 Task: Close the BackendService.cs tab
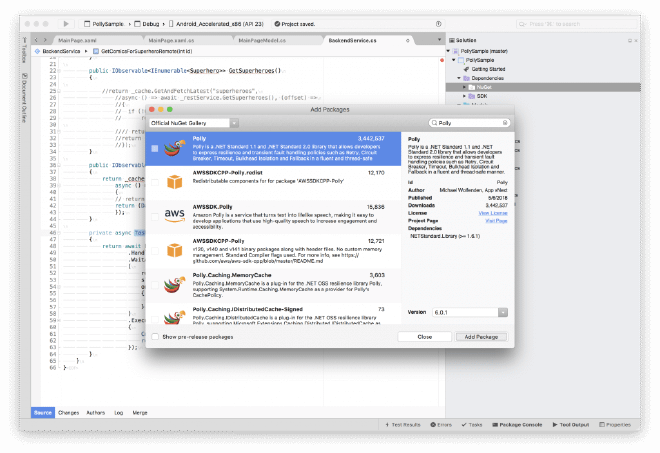coord(407,40)
